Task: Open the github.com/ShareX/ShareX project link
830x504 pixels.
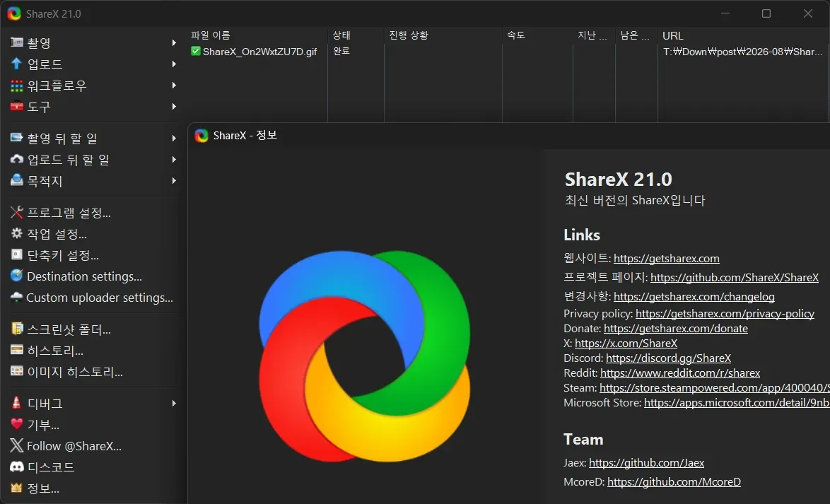Action: 734,277
